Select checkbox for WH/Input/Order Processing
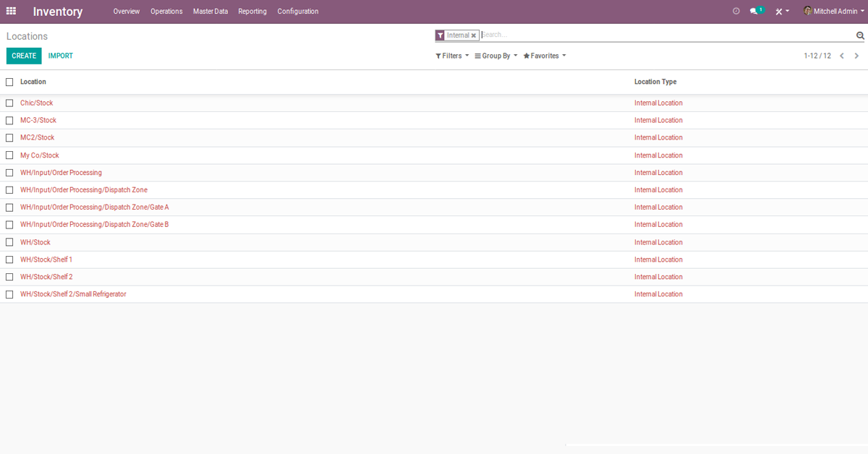Screen dimensions: 868x454 click(9, 173)
